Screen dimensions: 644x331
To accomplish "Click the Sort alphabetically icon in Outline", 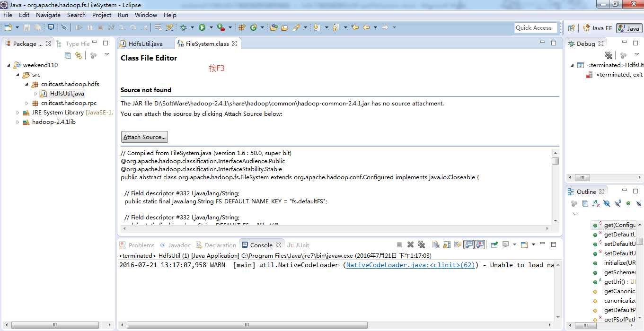I will pyautogui.click(x=596, y=203).
